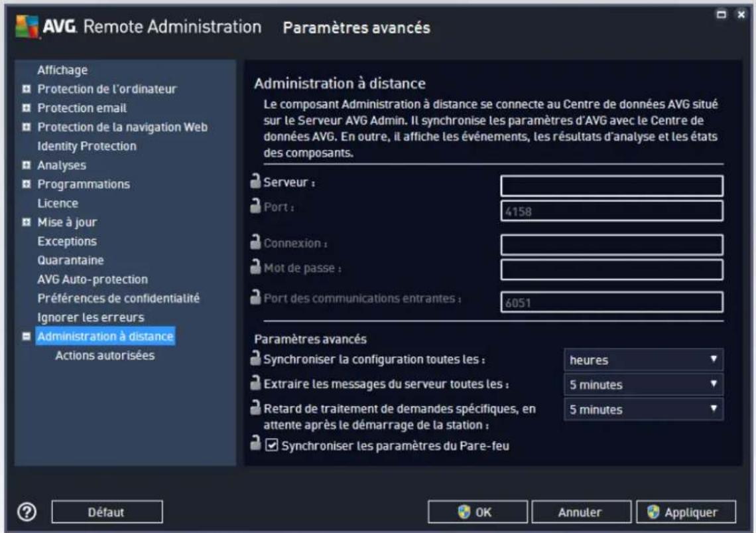
Task: Select Protection de l'ordinateur label in tree
Action: (107, 89)
